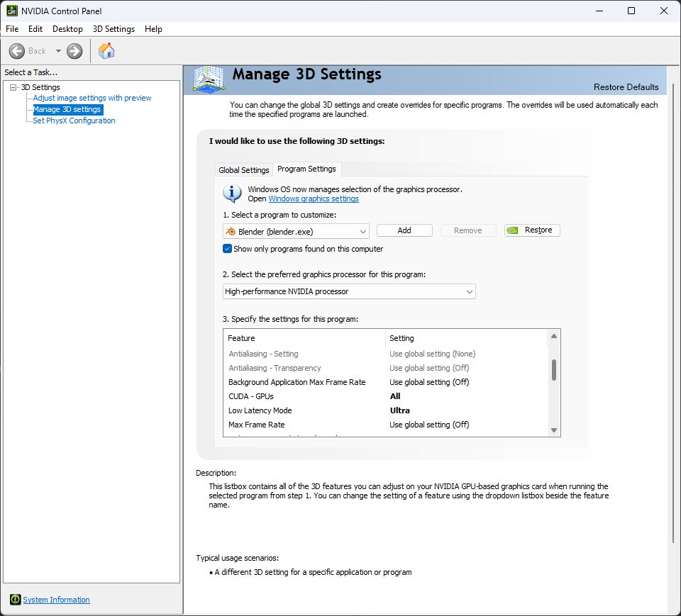Click the settings list scrollbar thumb
The image size is (681, 616).
[554, 370]
